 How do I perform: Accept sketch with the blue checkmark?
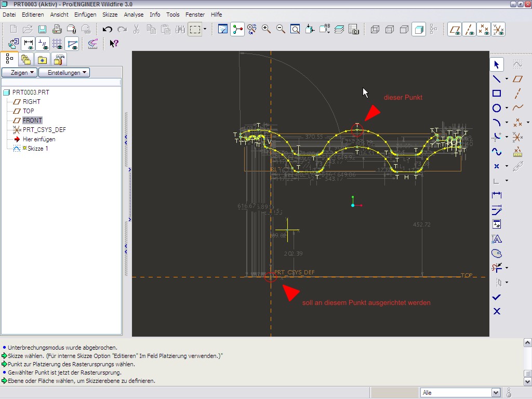pyautogui.click(x=497, y=297)
